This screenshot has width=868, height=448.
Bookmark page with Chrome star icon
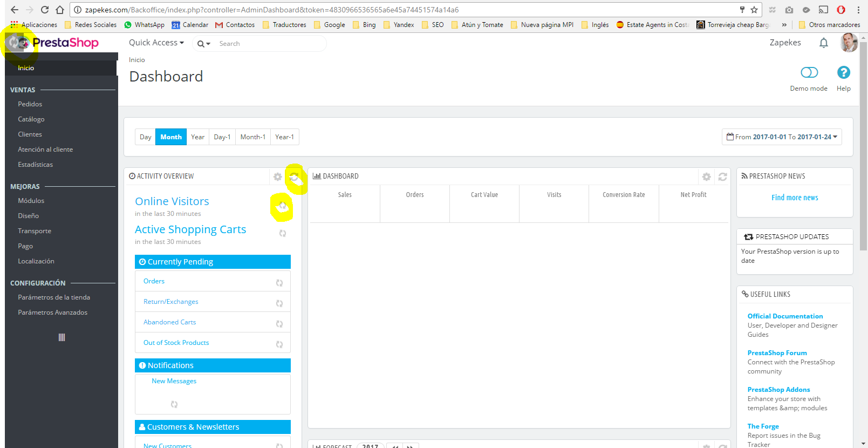(x=754, y=10)
